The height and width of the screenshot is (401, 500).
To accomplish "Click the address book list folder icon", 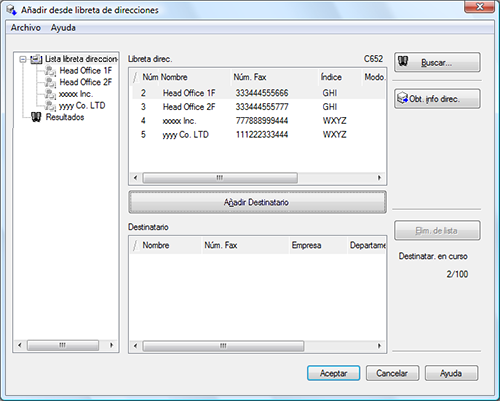I will (36, 59).
